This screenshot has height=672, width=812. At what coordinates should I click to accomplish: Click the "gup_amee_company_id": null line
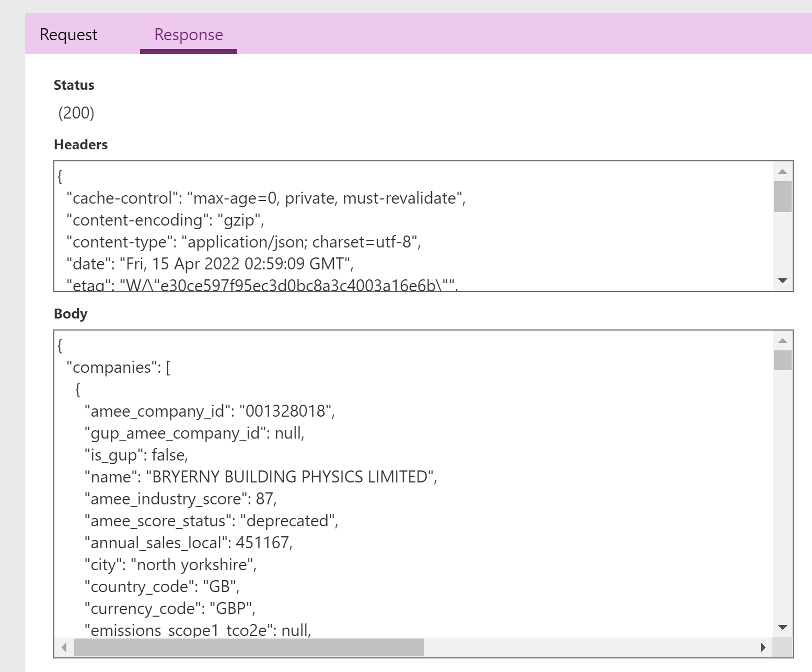point(194,433)
